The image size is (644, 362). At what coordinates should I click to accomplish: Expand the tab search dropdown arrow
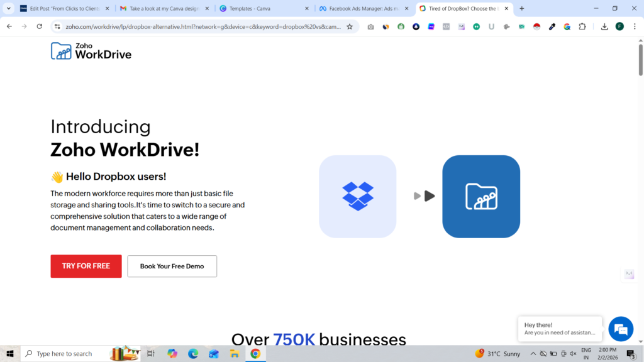(x=9, y=9)
